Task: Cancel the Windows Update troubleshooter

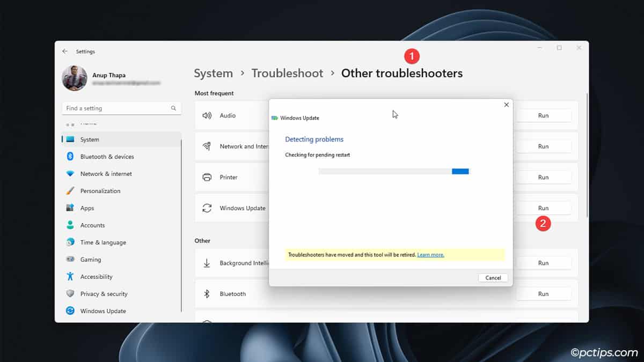Action: tap(493, 278)
